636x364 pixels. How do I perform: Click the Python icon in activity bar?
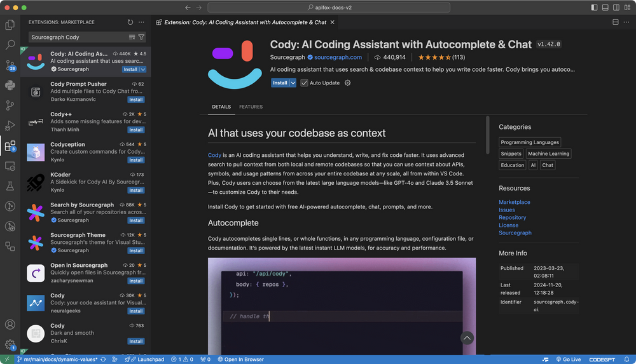10,86
